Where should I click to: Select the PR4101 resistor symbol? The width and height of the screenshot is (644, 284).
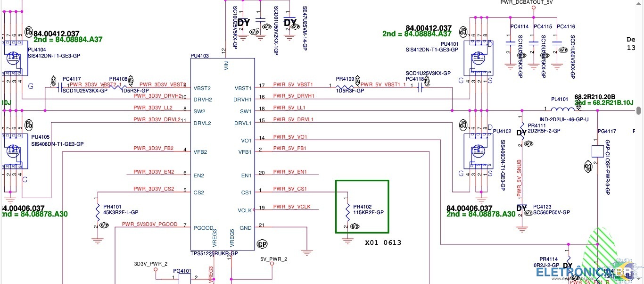click(97, 209)
